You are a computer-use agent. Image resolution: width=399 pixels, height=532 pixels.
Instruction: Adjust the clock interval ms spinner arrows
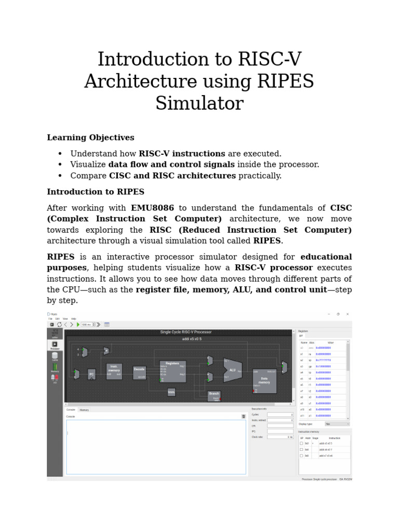coord(94,325)
